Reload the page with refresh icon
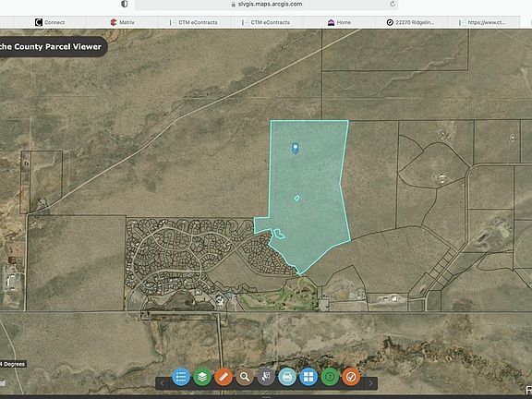This screenshot has width=532, height=399. pos(393,4)
